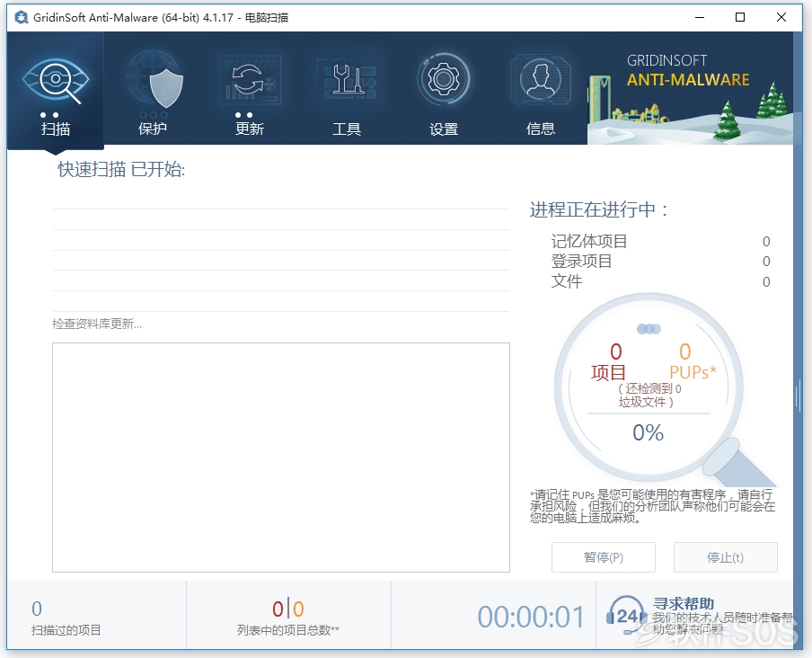This screenshot has width=812, height=658.
Task: Click the 24 hour support headset icon
Action: tap(627, 616)
